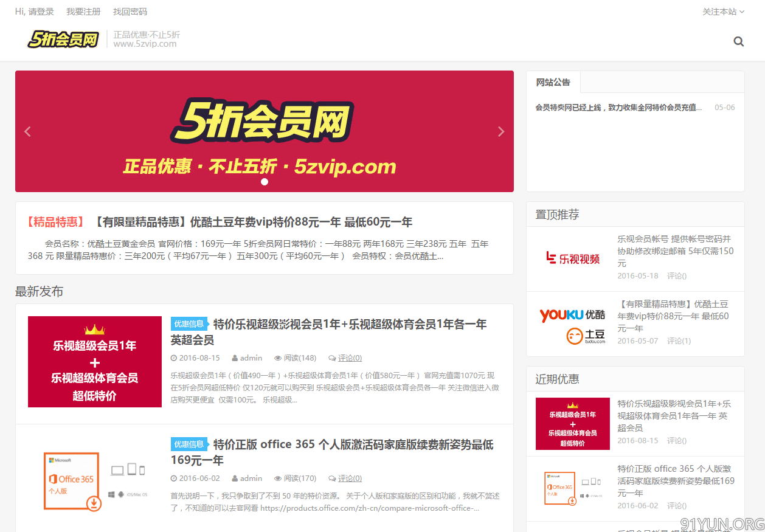Click 优惠信息 tag on office 365 post

coord(189,444)
